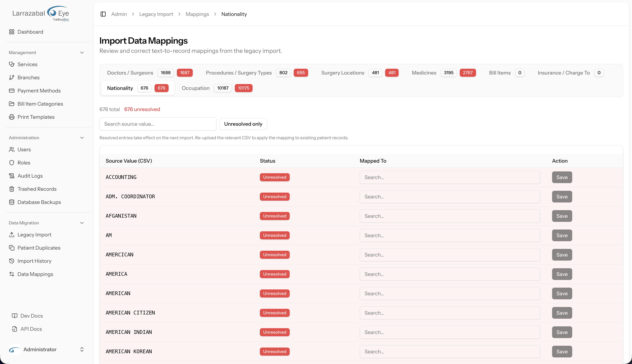
Task: Switch to Occupation tab
Action: point(217,88)
